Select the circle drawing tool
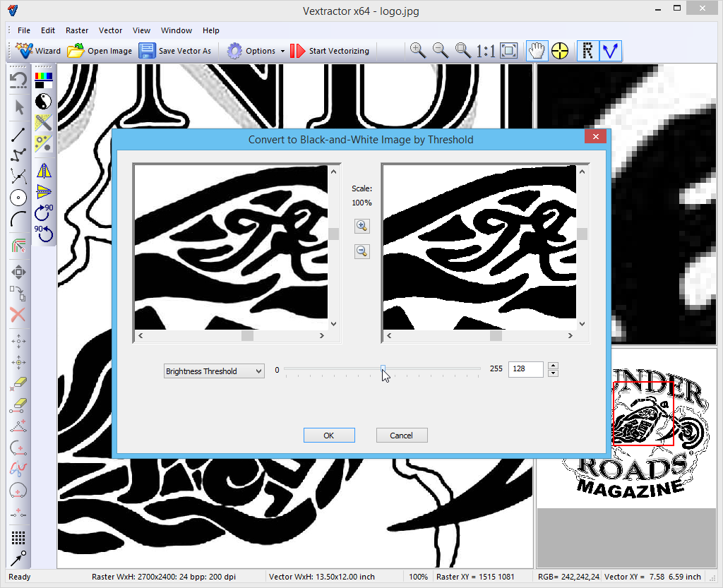This screenshot has width=723, height=588. (18, 198)
